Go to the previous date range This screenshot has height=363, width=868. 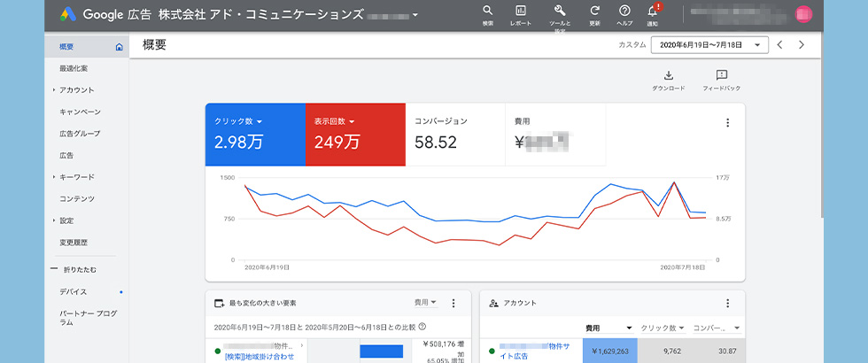coord(779,44)
